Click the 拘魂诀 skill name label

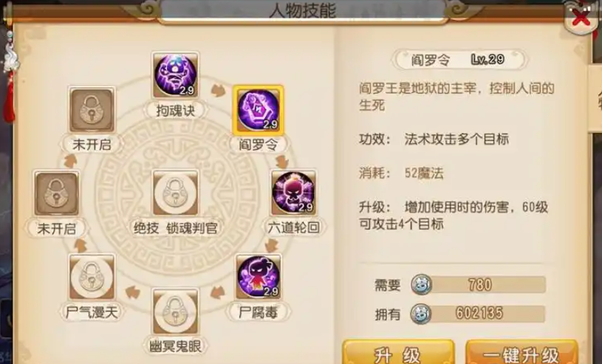[176, 111]
